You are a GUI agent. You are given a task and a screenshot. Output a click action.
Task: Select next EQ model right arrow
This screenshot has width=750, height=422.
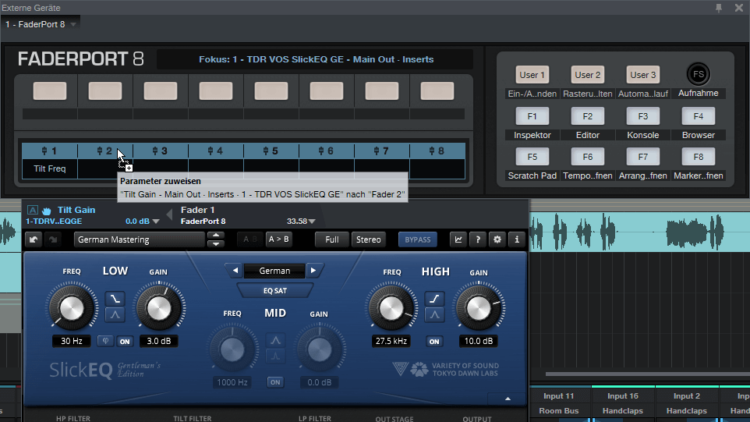[x=313, y=271]
